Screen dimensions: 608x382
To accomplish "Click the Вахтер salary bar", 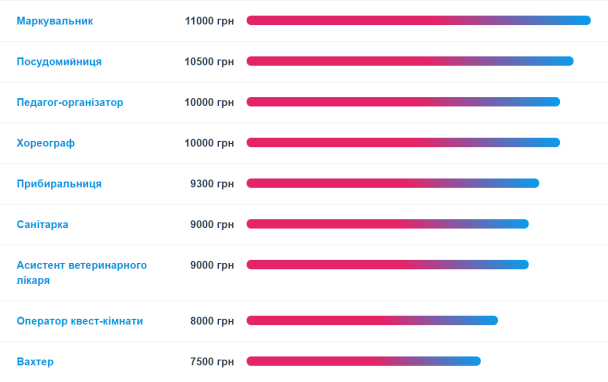I will coord(364,361).
